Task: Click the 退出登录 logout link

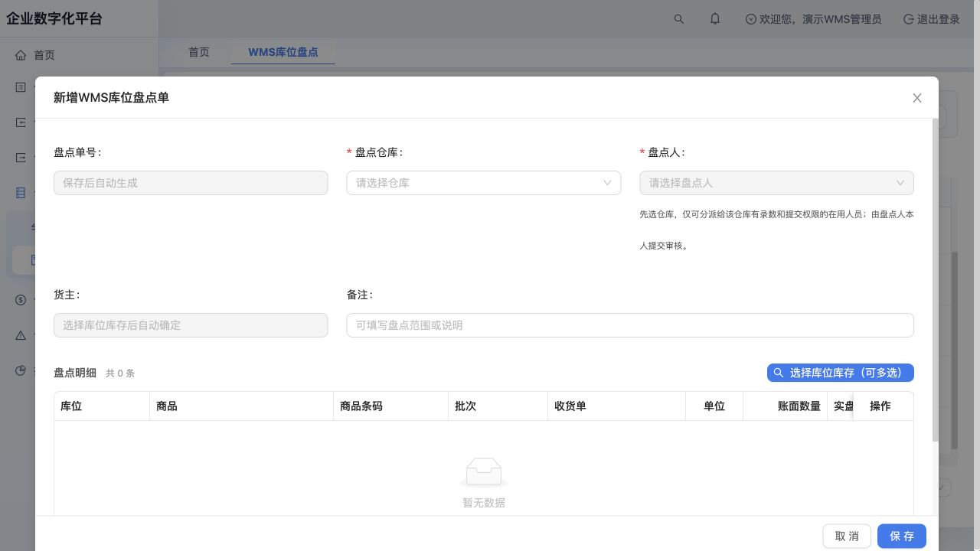Action: point(932,19)
